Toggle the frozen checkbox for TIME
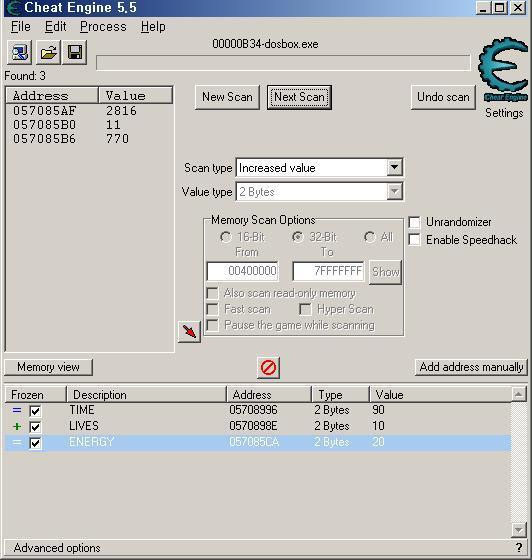Image resolution: width=532 pixels, height=560 pixels. point(35,411)
